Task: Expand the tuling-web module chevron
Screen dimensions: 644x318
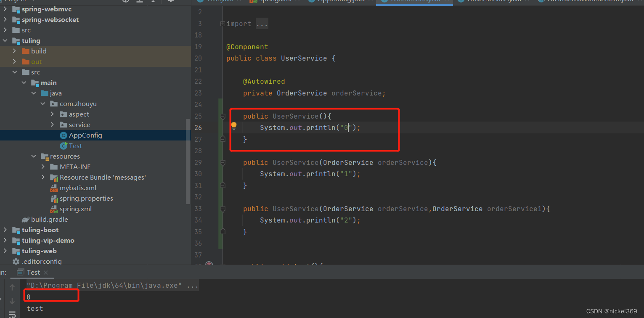Action: click(x=5, y=251)
